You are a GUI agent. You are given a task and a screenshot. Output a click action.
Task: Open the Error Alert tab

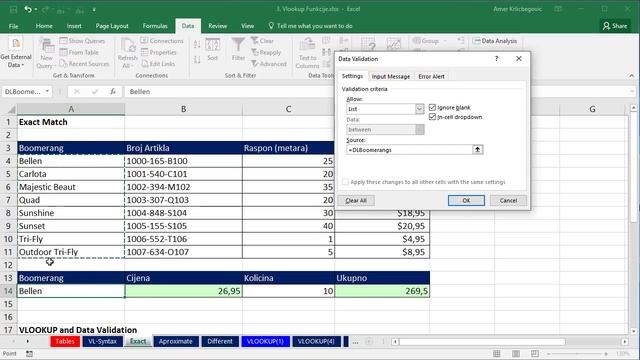(x=431, y=76)
